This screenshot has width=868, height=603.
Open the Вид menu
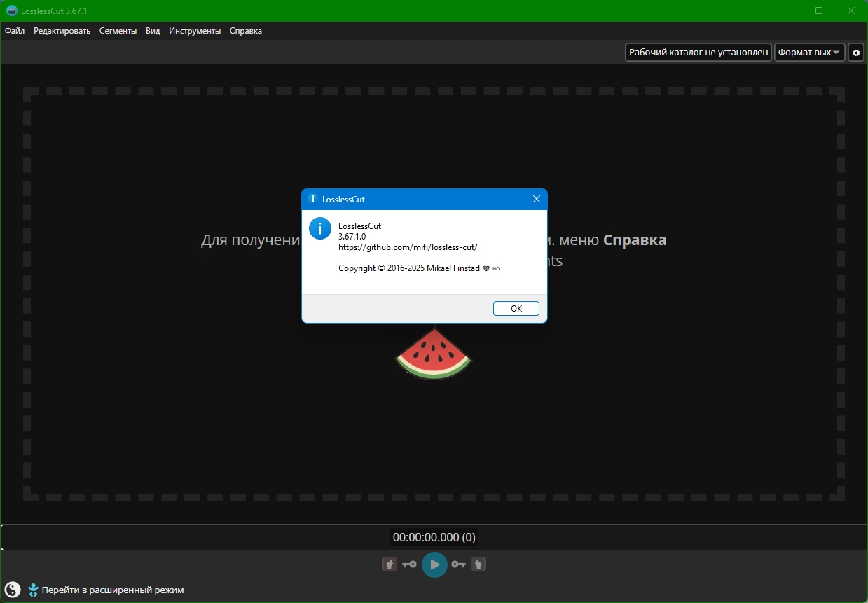point(153,31)
